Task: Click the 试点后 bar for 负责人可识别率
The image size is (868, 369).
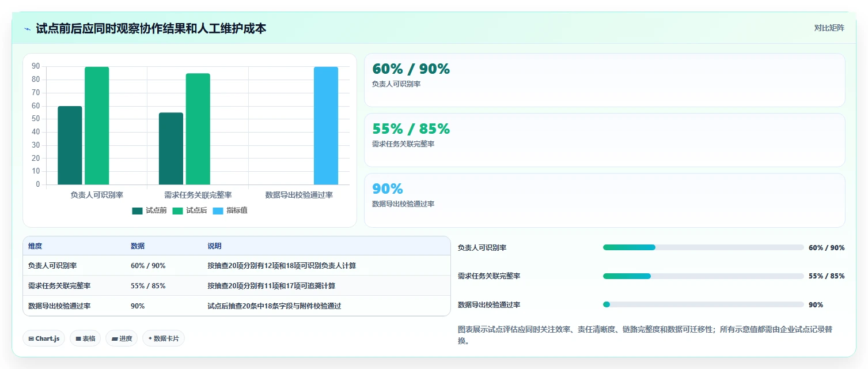Action: (x=97, y=126)
